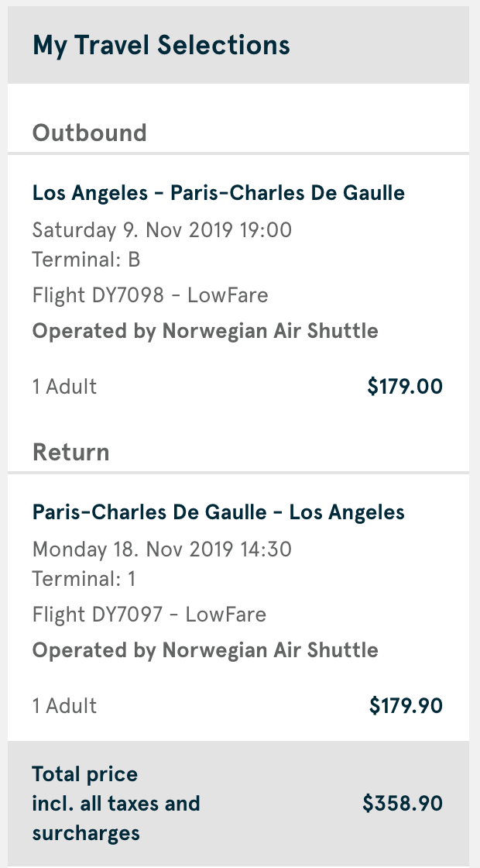Click flight number DY7098 - LowFare

[x=150, y=295]
